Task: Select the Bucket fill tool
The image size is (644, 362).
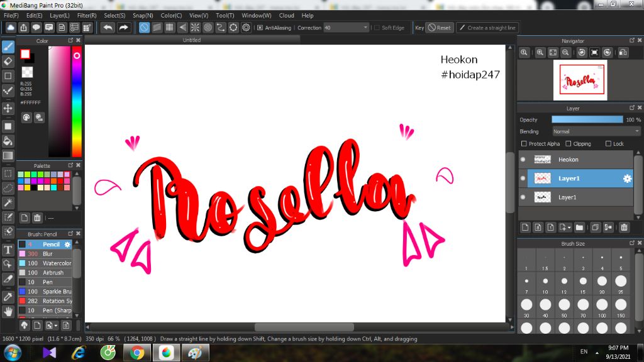Action: (8, 141)
